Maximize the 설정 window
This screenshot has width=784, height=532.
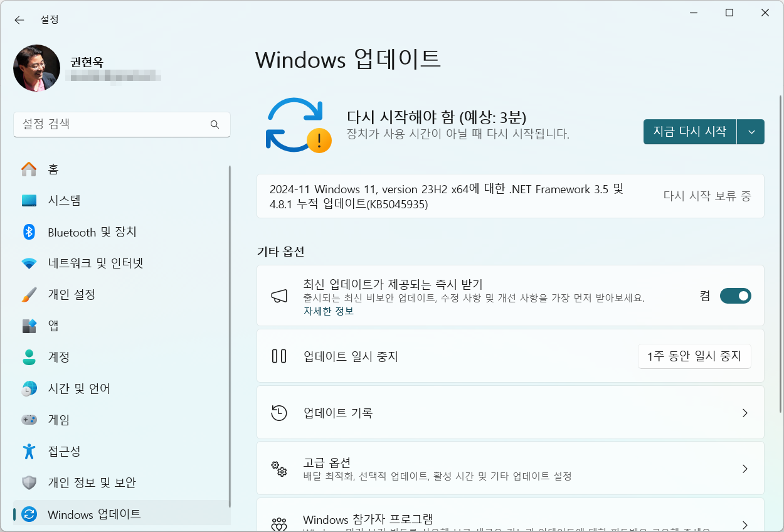pyautogui.click(x=729, y=13)
